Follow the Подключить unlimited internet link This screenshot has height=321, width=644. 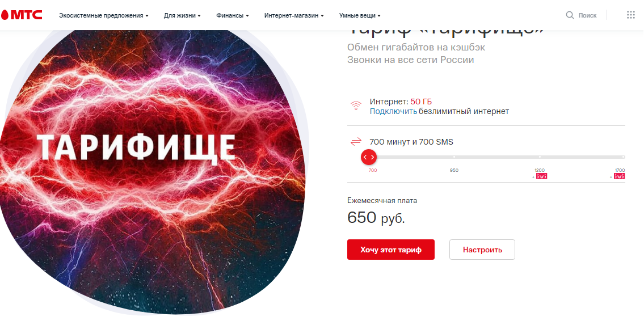[393, 111]
